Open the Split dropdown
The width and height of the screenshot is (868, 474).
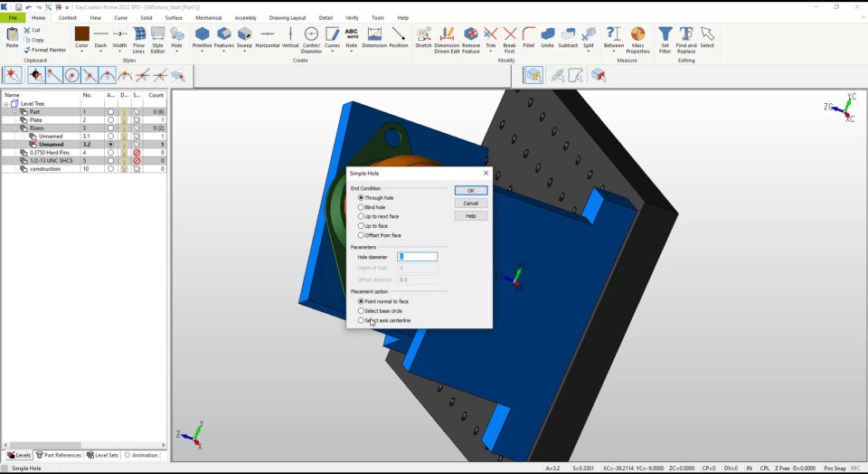pyautogui.click(x=589, y=52)
